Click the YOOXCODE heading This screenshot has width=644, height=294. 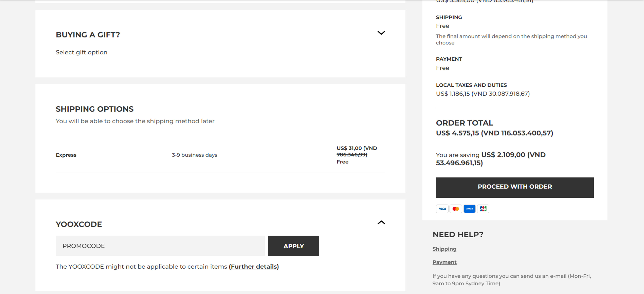79,224
